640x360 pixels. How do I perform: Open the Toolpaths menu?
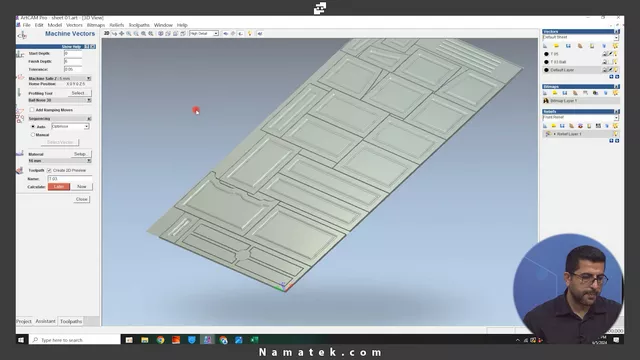click(x=139, y=25)
